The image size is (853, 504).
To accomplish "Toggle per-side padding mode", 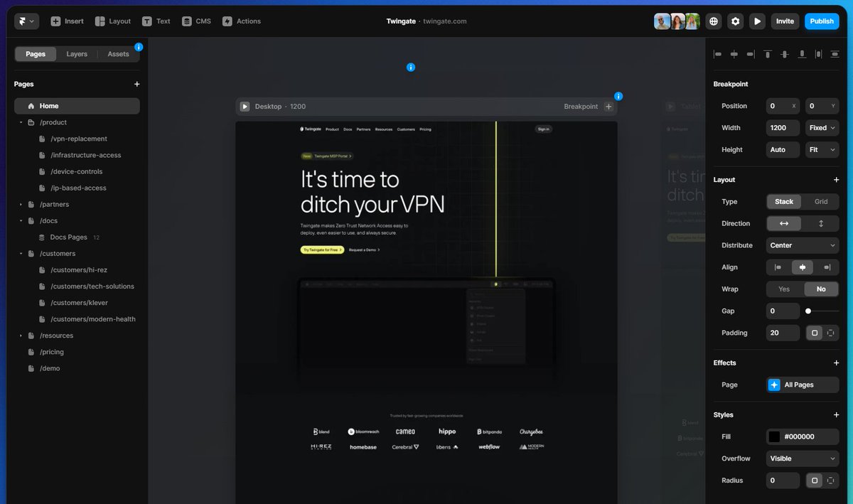I will [x=830, y=333].
